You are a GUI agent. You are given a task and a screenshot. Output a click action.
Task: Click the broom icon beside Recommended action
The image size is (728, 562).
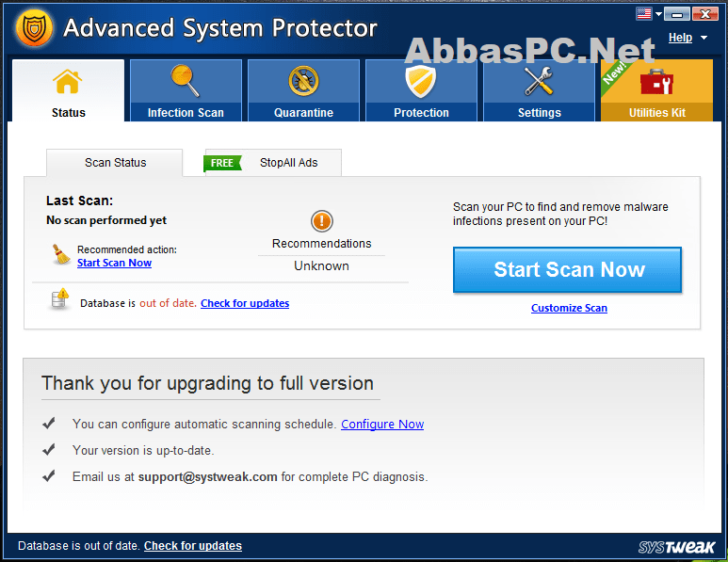click(61, 254)
